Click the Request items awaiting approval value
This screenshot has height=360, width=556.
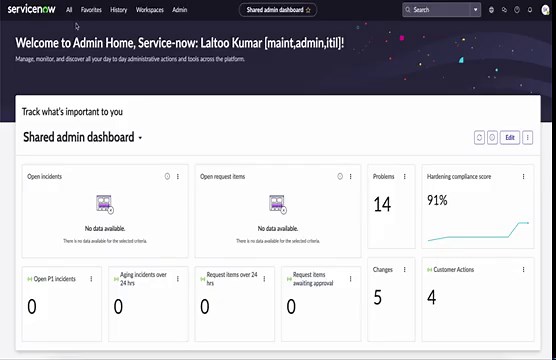point(291,306)
